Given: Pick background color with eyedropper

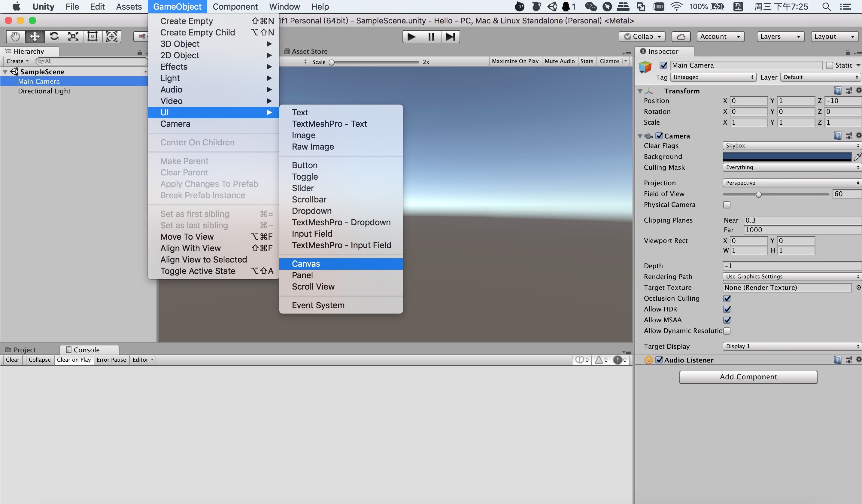Looking at the screenshot, I should 857,156.
